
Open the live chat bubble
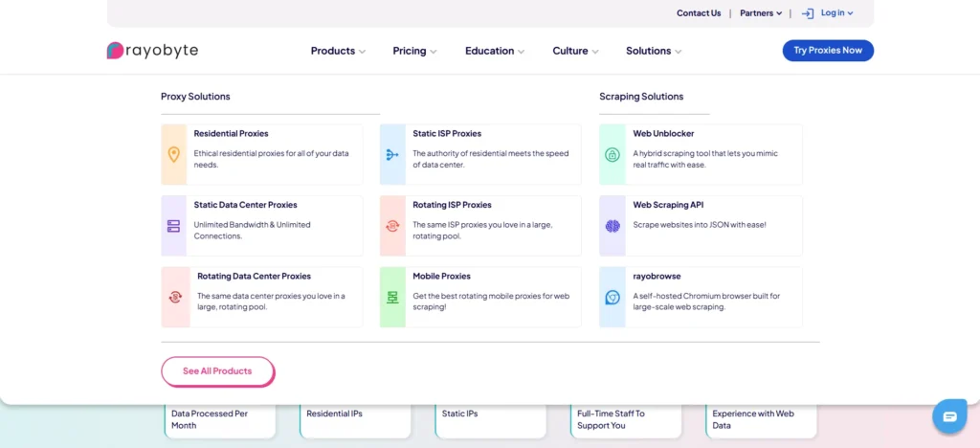[949, 416]
